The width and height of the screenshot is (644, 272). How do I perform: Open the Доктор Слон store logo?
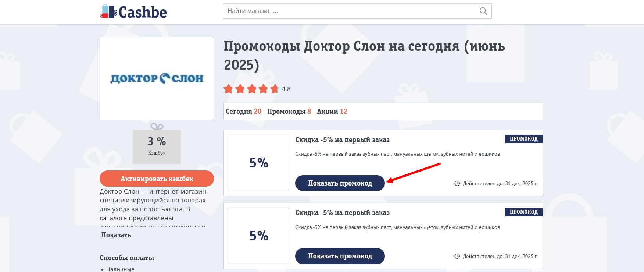[157, 78]
